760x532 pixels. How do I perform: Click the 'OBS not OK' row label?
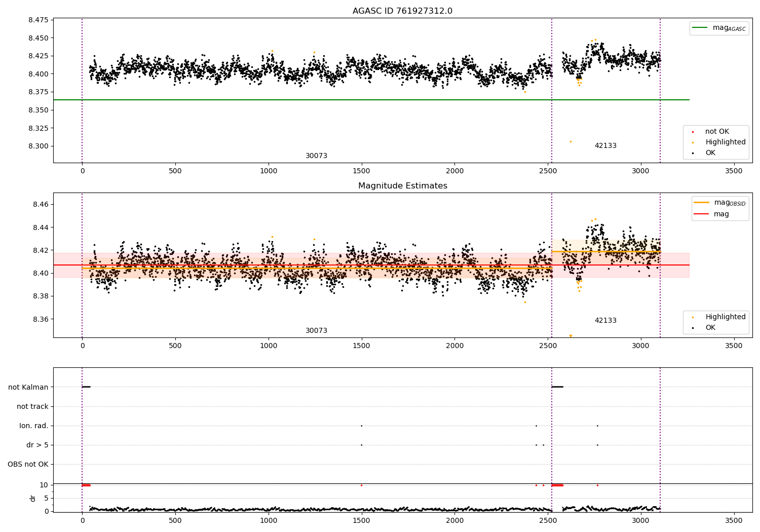(x=28, y=465)
